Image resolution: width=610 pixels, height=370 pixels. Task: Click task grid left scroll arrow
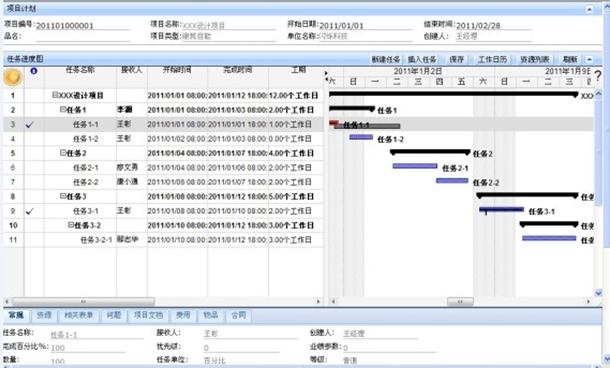click(x=7, y=302)
